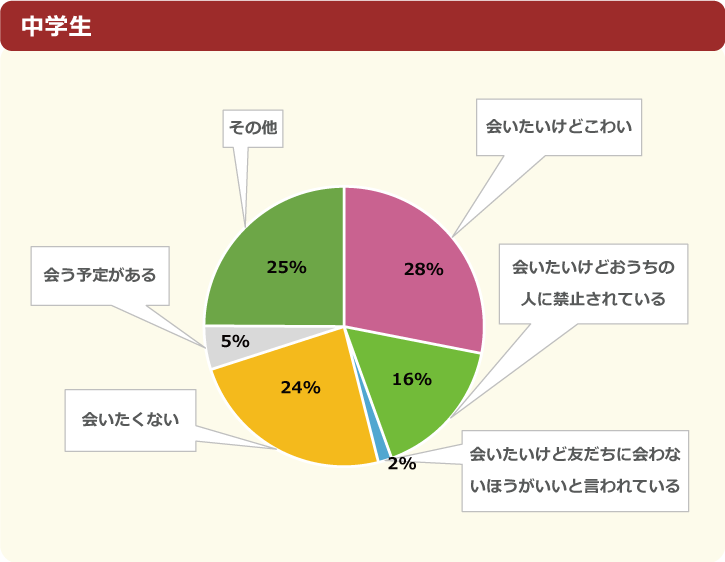Click the 5% percentage text
The width and height of the screenshot is (725, 562).
(x=235, y=341)
